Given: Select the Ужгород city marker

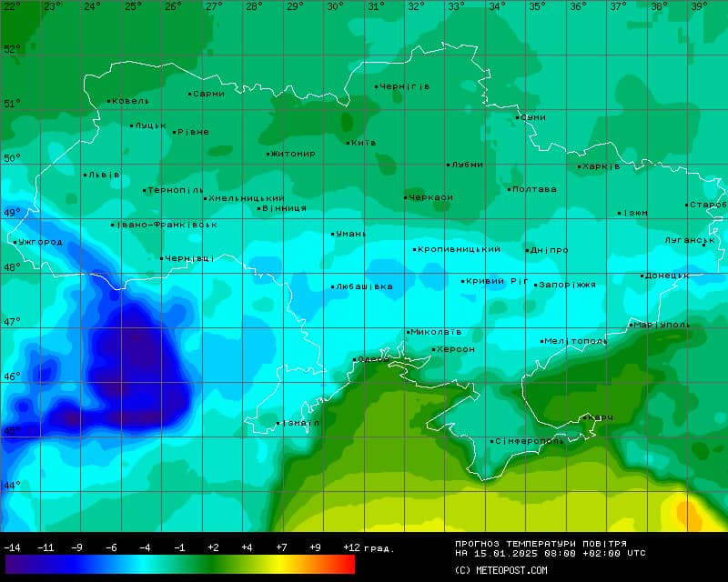Looking at the screenshot, I should [x=15, y=242].
